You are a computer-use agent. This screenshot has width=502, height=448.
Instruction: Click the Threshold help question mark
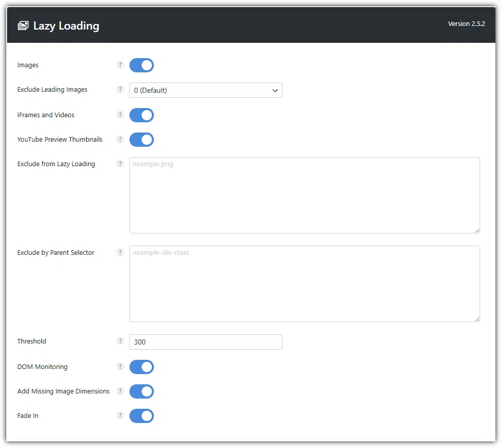click(120, 341)
